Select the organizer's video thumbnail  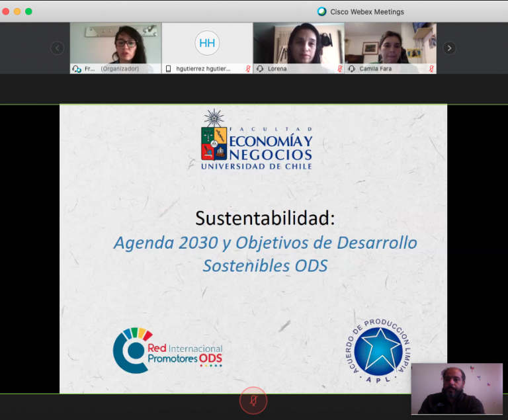[116, 48]
